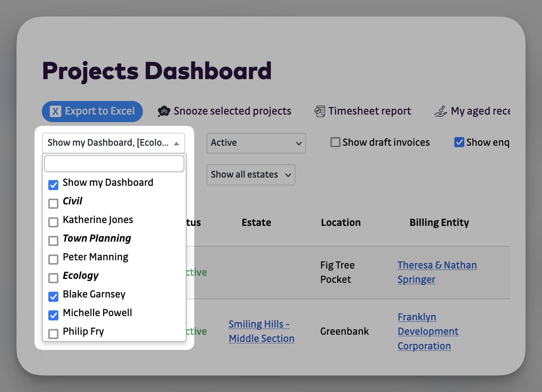The width and height of the screenshot is (542, 392).
Task: Open the Theresa & Nathan Springer link
Action: (x=437, y=272)
